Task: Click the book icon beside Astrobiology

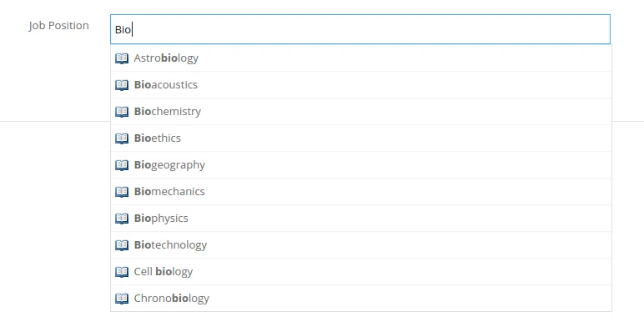Action: 122,58
